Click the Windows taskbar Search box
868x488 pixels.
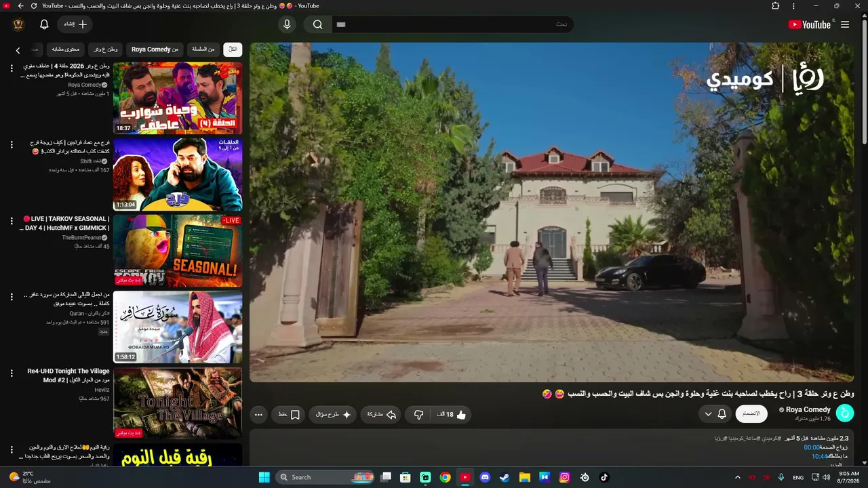click(x=326, y=477)
